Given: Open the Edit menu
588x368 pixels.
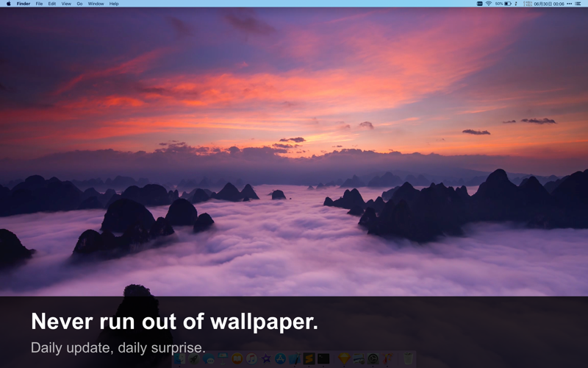Looking at the screenshot, I should (52, 4).
